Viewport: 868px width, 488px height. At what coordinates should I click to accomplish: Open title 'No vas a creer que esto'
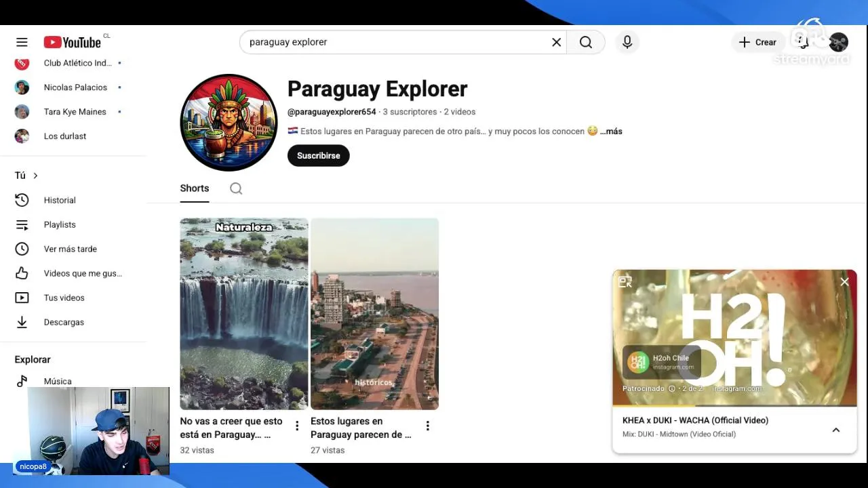[x=231, y=428]
